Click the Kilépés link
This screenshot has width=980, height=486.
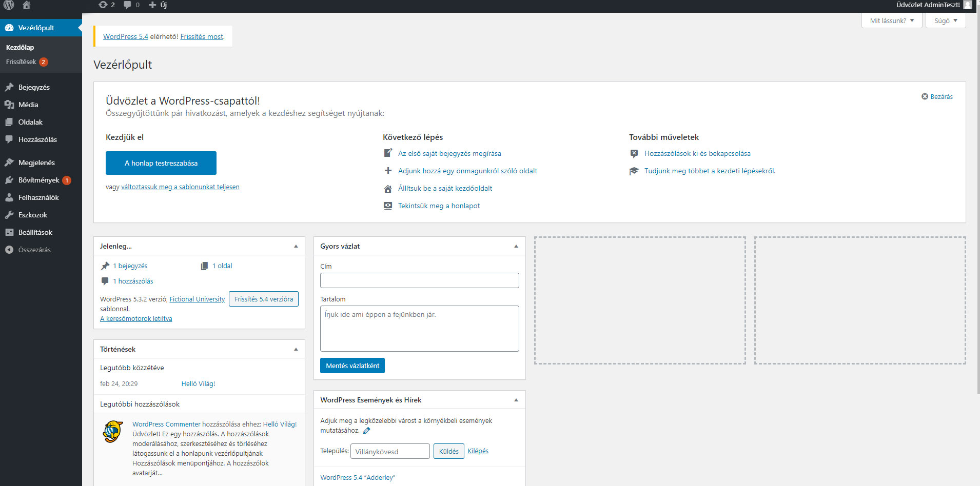tap(478, 451)
